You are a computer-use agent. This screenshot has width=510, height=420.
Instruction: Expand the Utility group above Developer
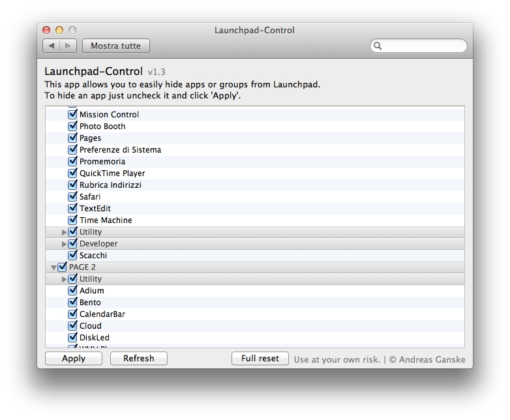coord(64,232)
